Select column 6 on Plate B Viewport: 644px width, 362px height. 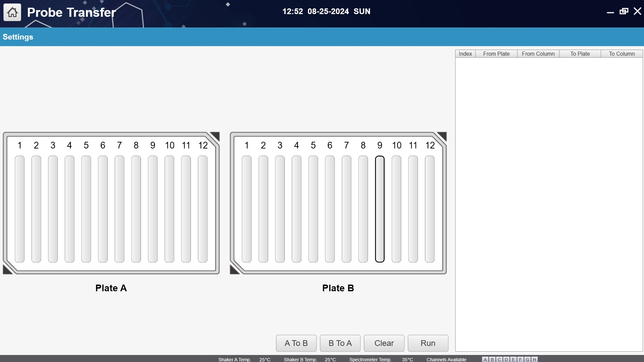330,209
